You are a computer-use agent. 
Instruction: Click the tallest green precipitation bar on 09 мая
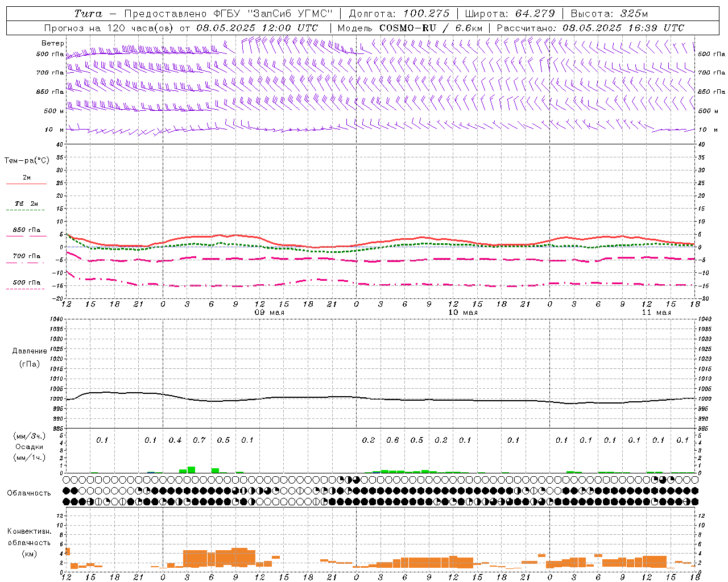tap(191, 469)
